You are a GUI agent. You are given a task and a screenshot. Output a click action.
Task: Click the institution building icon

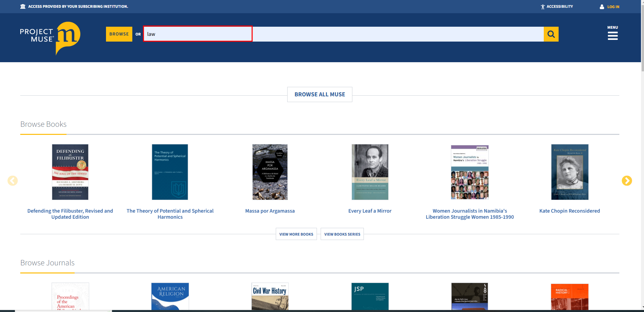click(23, 6)
